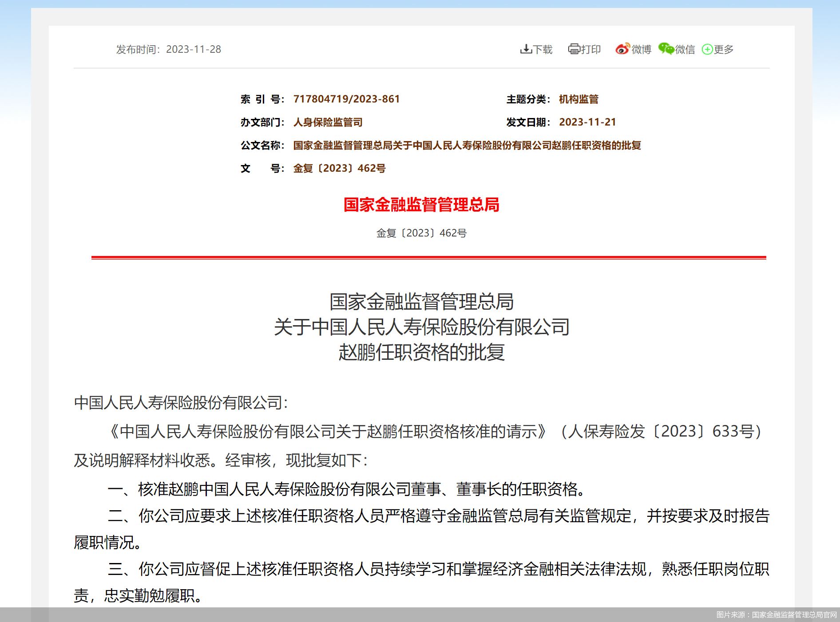Select the 索引号 value 717804719/2023-861
The height and width of the screenshot is (622, 840).
pos(347,98)
